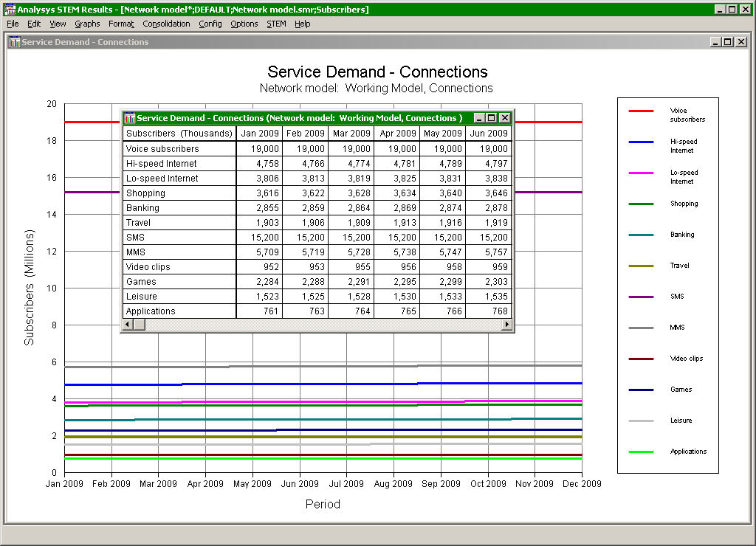Viewport: 756px width, 546px height.
Task: Click the Jun 2009 column header
Action: [x=489, y=134]
